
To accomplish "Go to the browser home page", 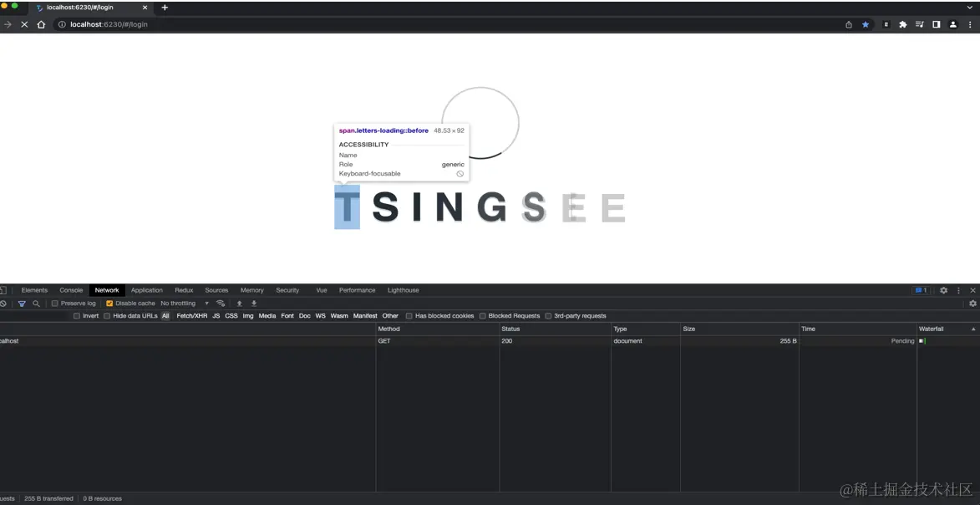I will [41, 24].
